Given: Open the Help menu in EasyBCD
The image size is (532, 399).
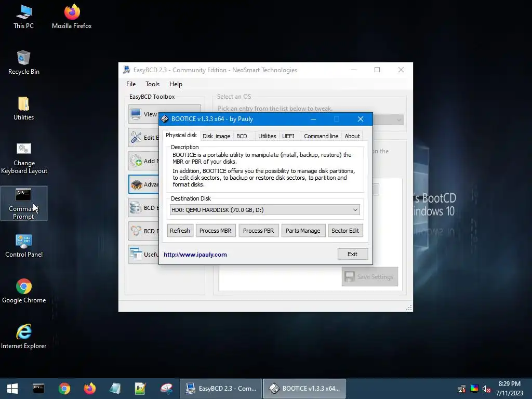Looking at the screenshot, I should pos(176,84).
